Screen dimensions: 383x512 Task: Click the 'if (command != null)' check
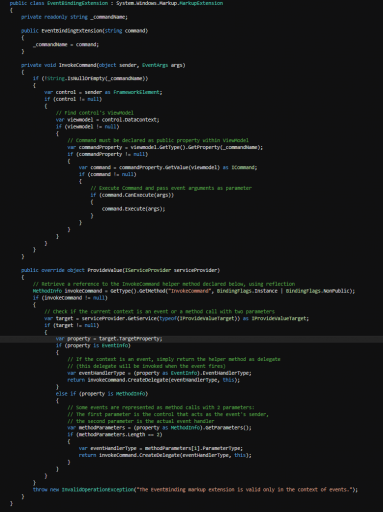pos(107,174)
